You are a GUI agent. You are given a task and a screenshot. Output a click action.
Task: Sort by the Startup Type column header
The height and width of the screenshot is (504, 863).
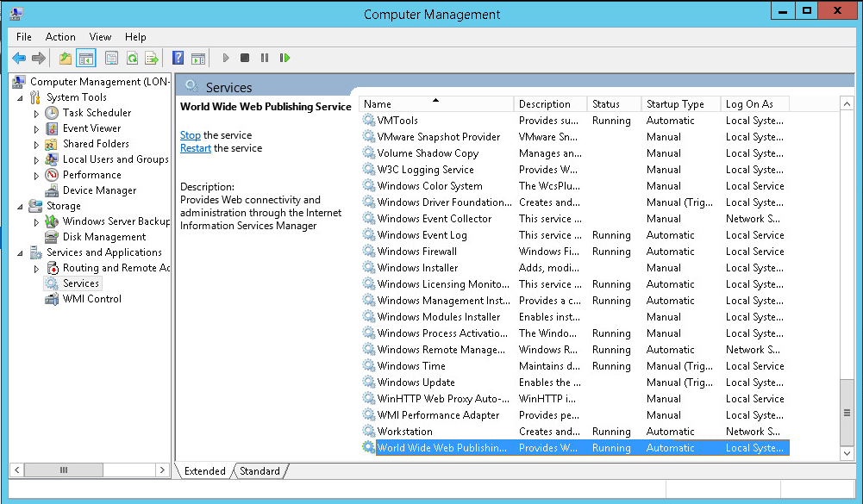681,104
